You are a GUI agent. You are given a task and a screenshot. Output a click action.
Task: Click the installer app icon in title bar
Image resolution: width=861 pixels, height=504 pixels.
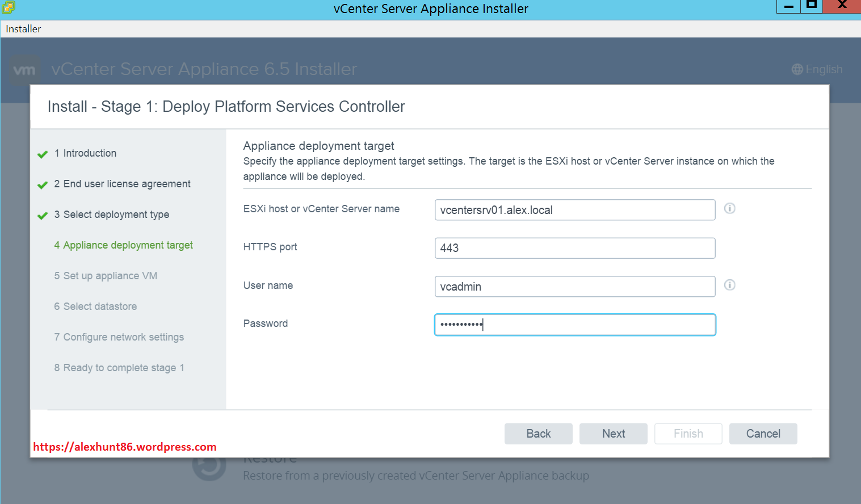[x=9, y=7]
